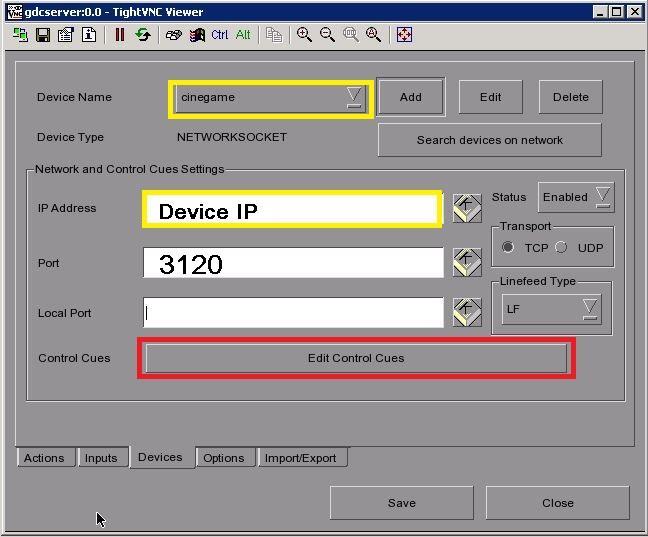
Task: Click the Port field showing 3120
Action: click(x=293, y=263)
